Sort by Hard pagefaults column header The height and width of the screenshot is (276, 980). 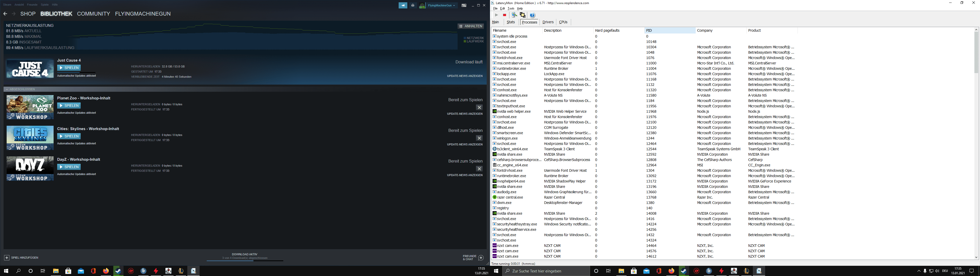(x=619, y=30)
